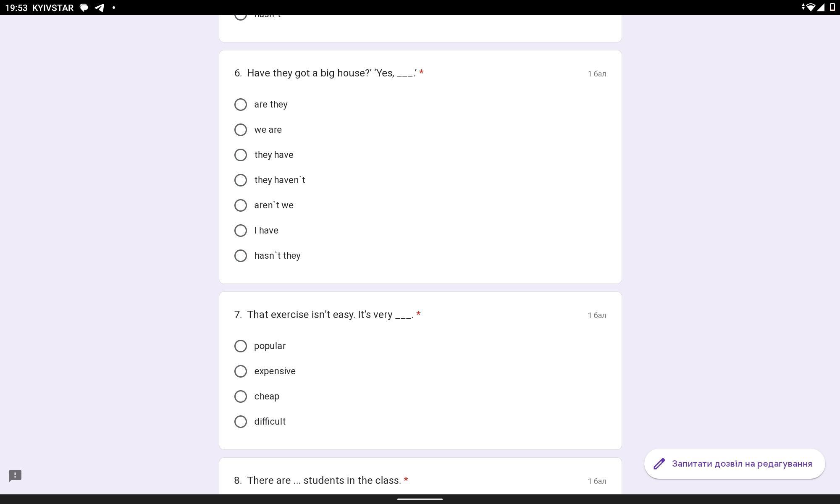Tap the chat message notification icon
840x504 pixels.
coord(84,8)
